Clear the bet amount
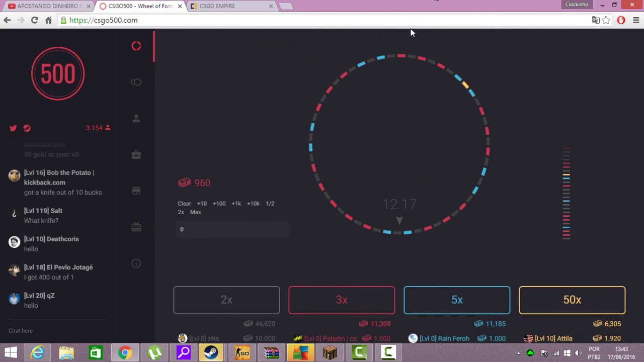This screenshot has height=362, width=644. (x=184, y=204)
